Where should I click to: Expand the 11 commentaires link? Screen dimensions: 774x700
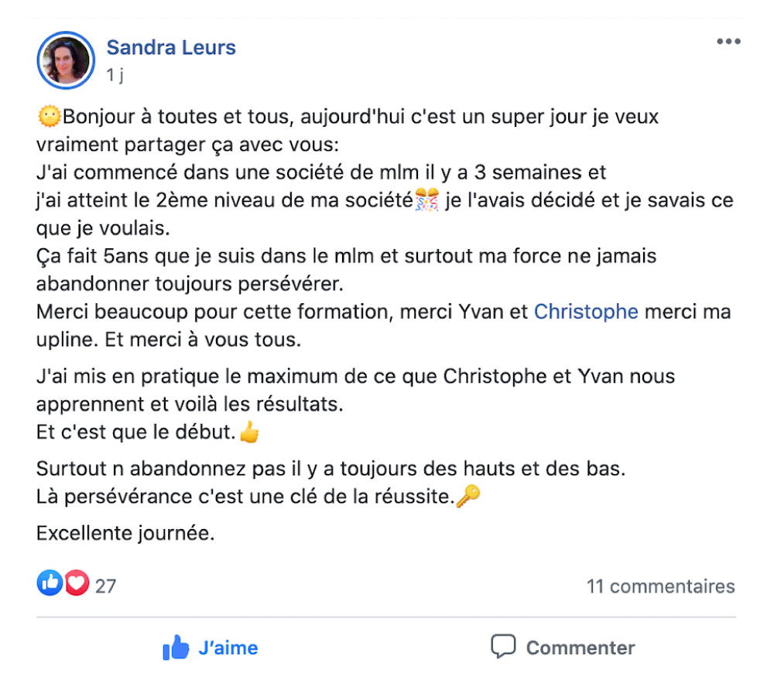(660, 586)
